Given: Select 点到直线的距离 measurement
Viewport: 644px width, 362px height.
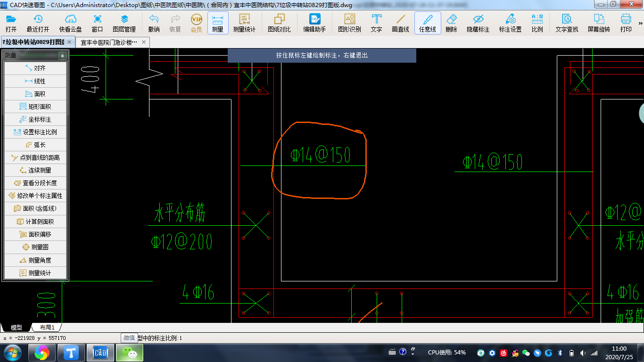Looking at the screenshot, I should coord(35,157).
